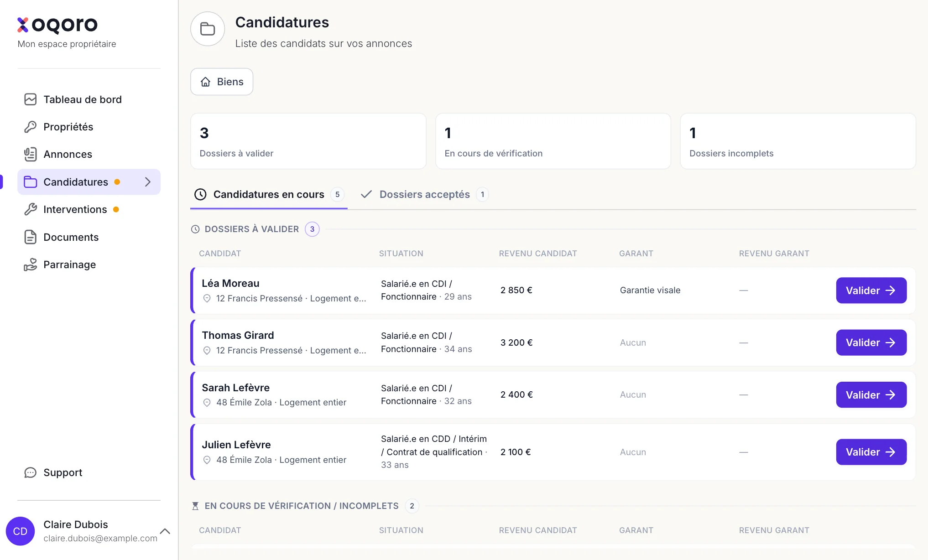Switch to Dossiers acceptés tab

424,195
